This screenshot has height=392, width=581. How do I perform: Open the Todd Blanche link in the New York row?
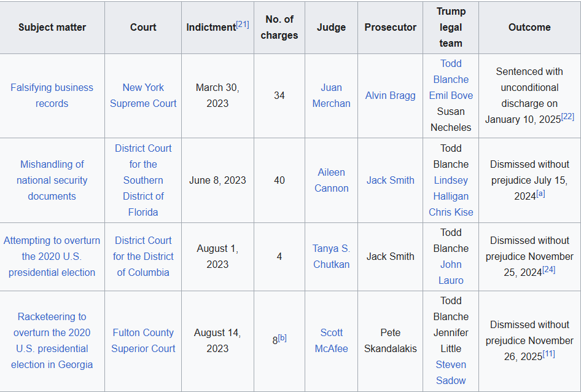pos(451,71)
